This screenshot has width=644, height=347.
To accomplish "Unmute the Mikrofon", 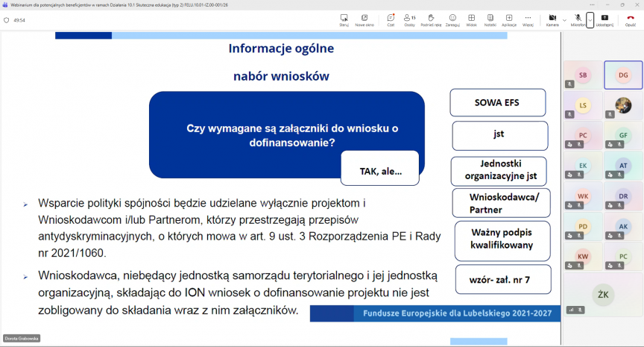I will [578, 19].
